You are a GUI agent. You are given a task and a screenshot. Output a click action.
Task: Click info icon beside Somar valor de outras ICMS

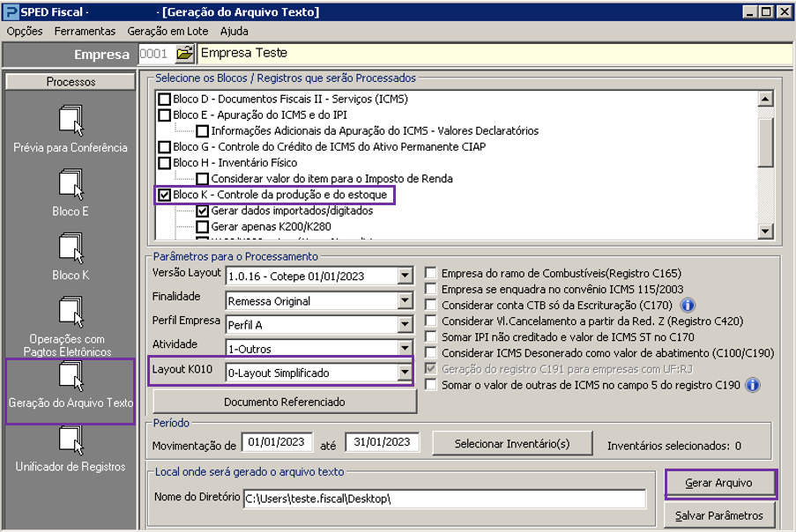pos(752,386)
